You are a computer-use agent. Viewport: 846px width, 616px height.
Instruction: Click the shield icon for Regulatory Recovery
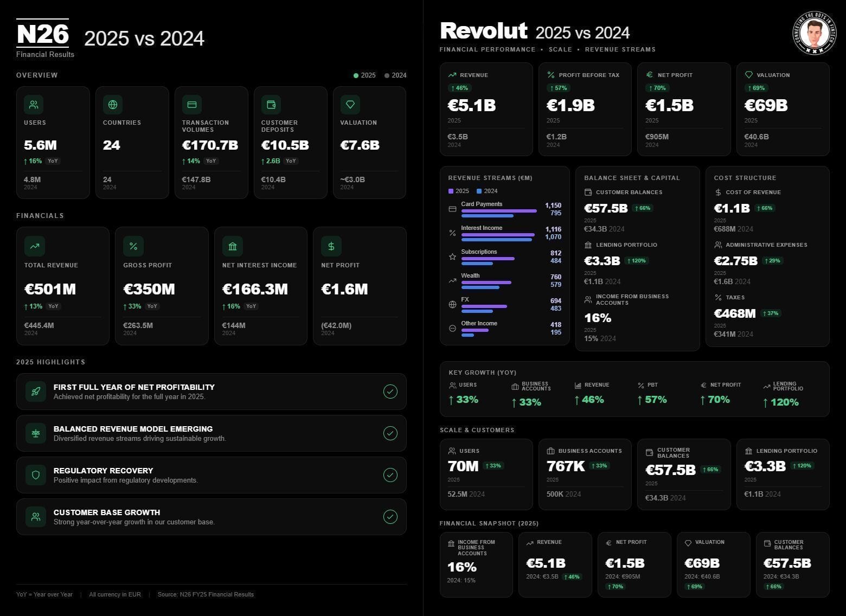(x=36, y=475)
